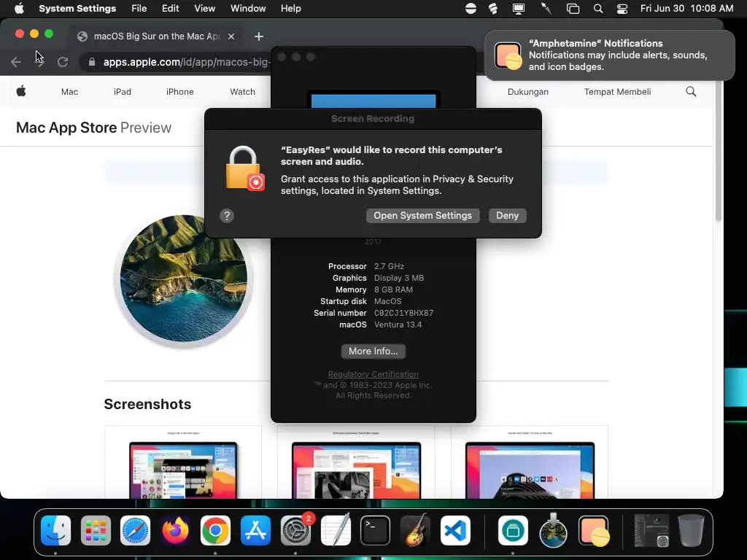Open Terminal from the Dock
This screenshot has width=747, height=560.
376,530
